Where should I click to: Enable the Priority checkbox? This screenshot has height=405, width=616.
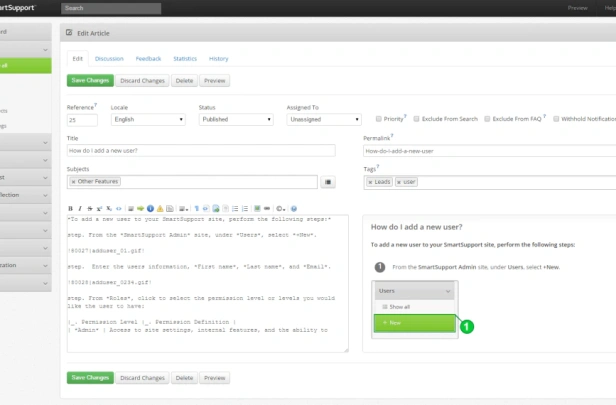378,119
